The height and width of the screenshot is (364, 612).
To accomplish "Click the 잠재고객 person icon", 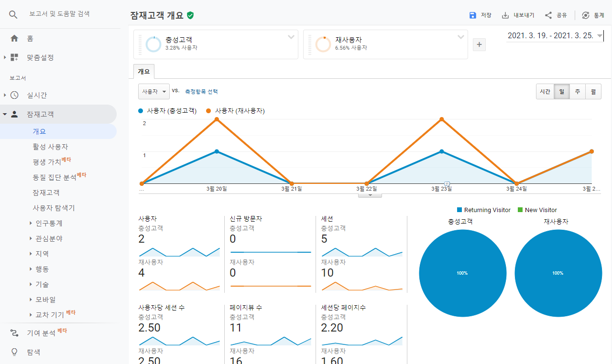I will point(14,114).
